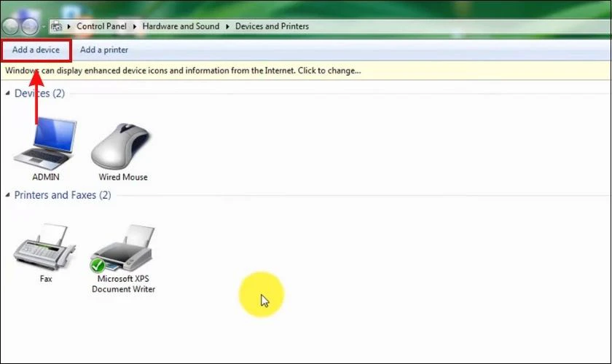Viewport: 612px width, 364px height.
Task: Open recent pages dropdown beside navigation arrows
Action: click(43, 26)
